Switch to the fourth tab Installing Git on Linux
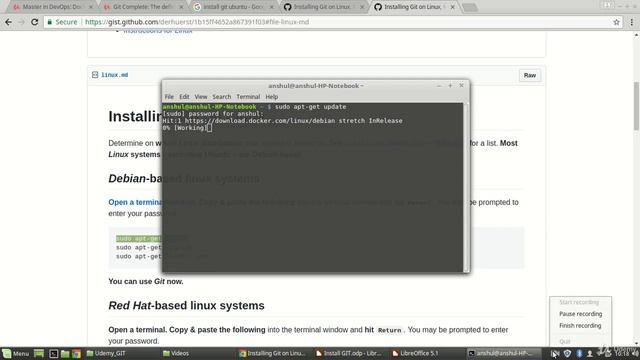This screenshot has height=360, width=640. point(322,7)
